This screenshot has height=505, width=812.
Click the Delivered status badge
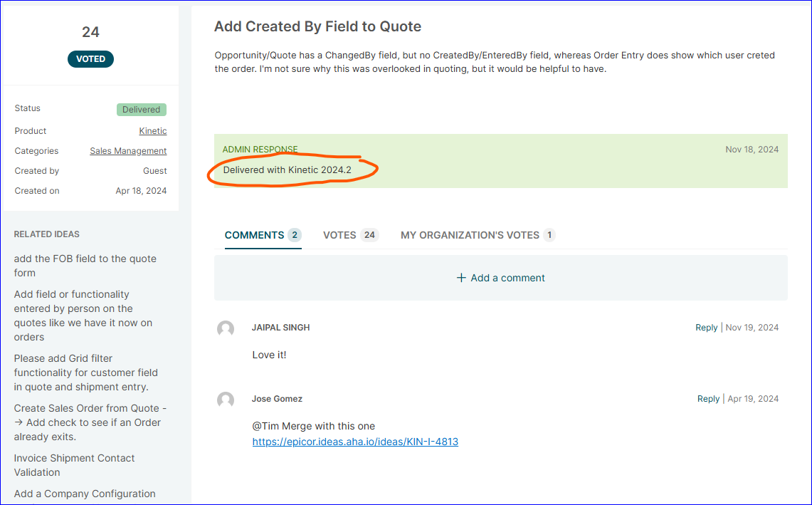click(142, 110)
